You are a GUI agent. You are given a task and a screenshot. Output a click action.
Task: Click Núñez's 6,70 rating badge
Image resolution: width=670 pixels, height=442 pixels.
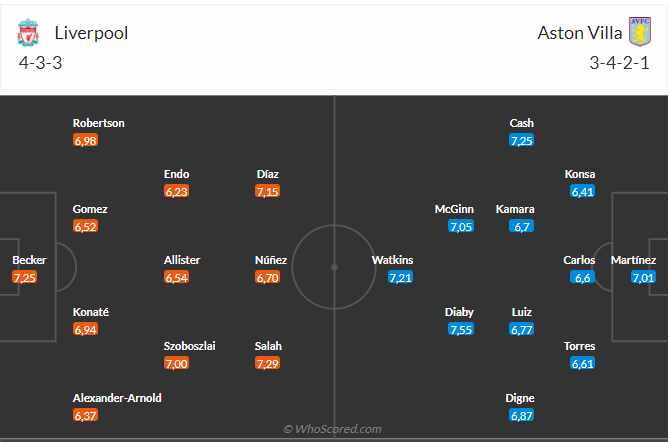[268, 277]
